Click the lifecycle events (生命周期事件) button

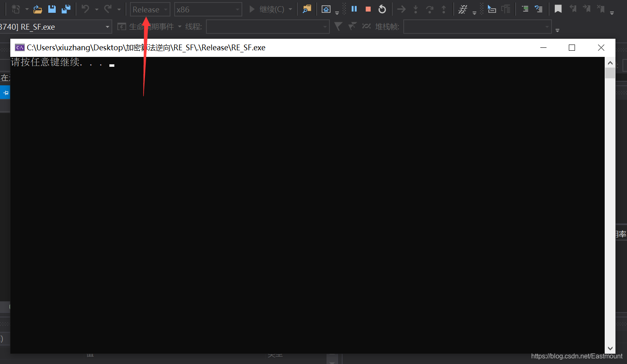pyautogui.click(x=146, y=27)
